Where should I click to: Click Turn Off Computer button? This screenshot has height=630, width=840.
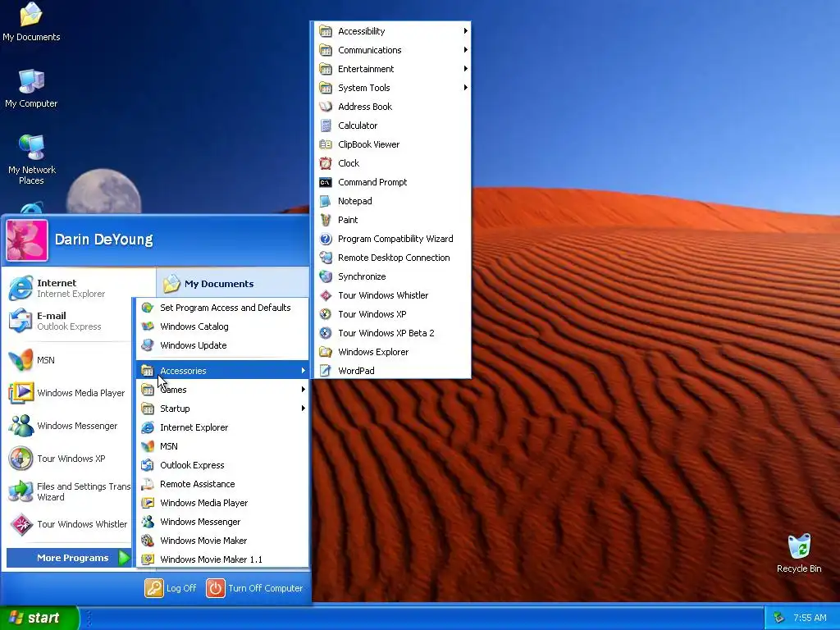(255, 588)
